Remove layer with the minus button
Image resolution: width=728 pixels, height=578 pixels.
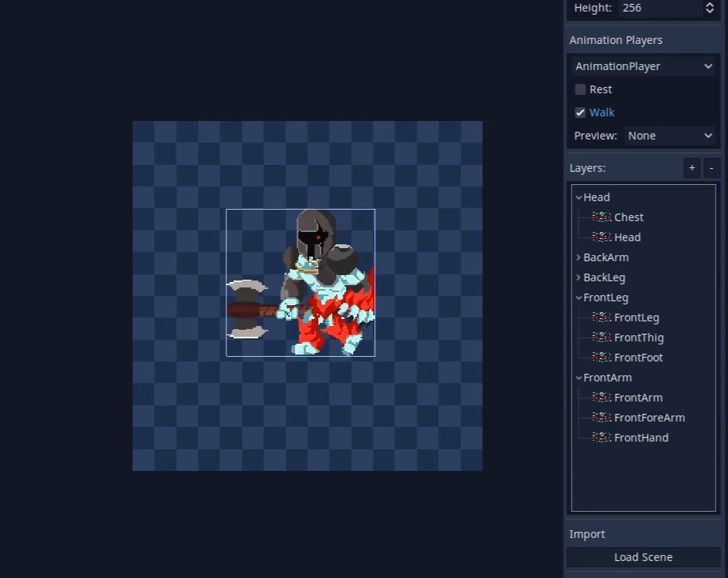(x=711, y=168)
